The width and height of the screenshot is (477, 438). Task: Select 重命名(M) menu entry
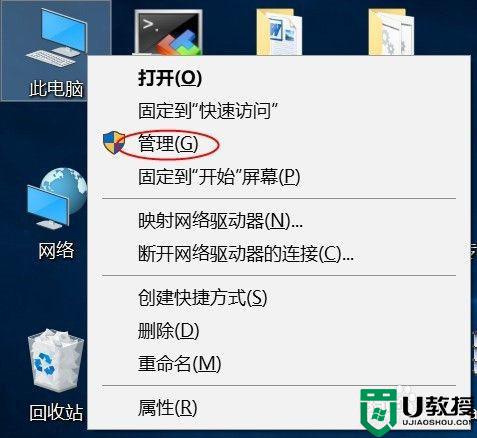[x=279, y=363]
